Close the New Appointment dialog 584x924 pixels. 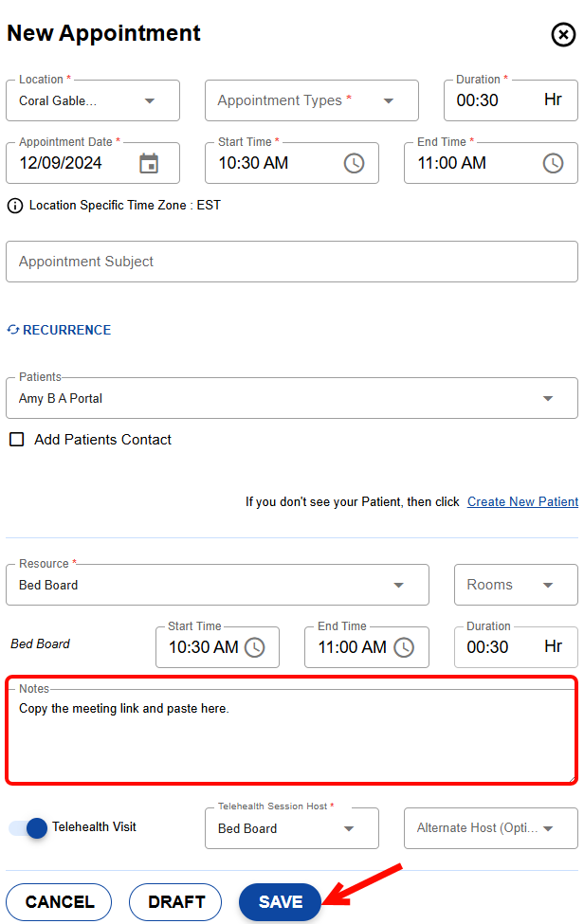click(563, 35)
